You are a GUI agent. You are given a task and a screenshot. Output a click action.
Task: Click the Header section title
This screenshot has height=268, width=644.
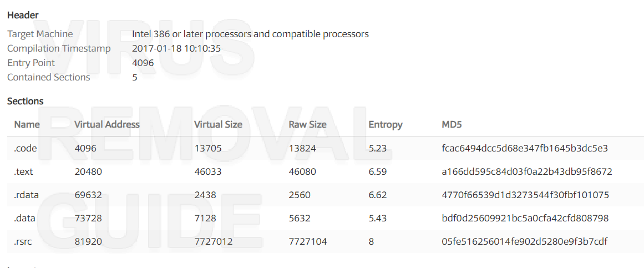[23, 15]
